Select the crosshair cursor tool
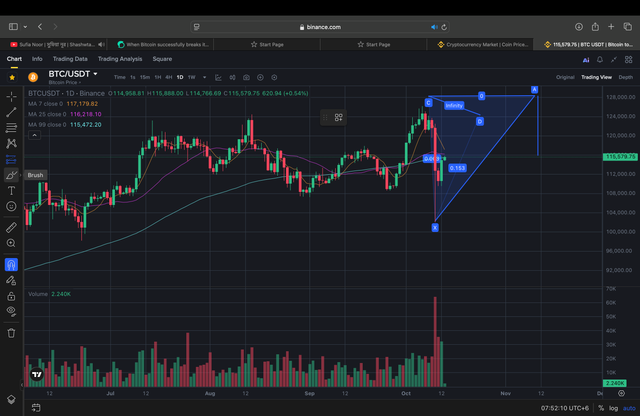640x416 pixels. point(11,97)
